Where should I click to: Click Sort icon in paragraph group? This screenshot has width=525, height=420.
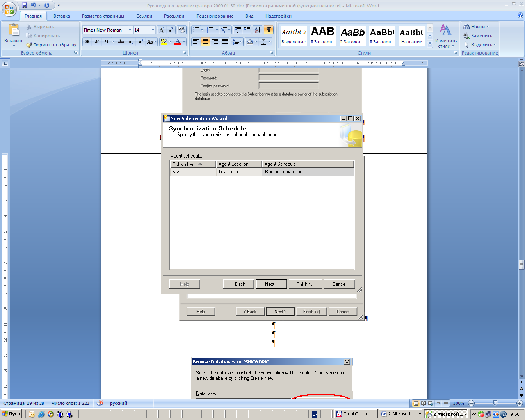(x=258, y=30)
